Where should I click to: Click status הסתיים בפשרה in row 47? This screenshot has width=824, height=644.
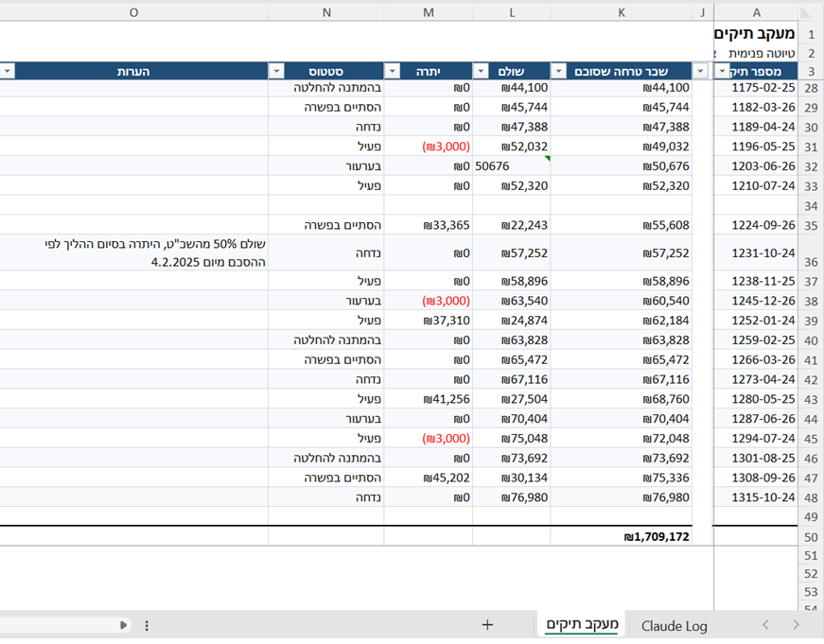coord(326,478)
